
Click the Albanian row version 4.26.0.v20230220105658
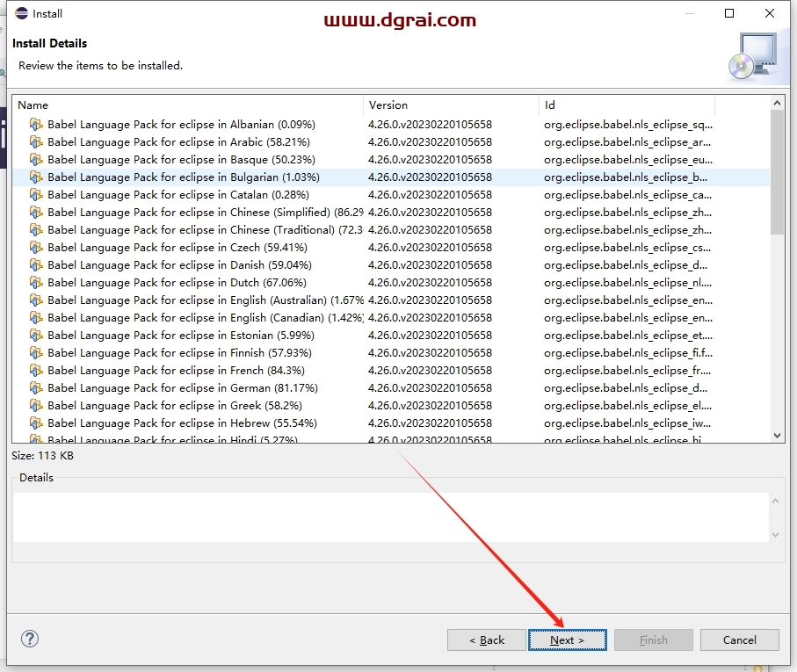pos(430,125)
